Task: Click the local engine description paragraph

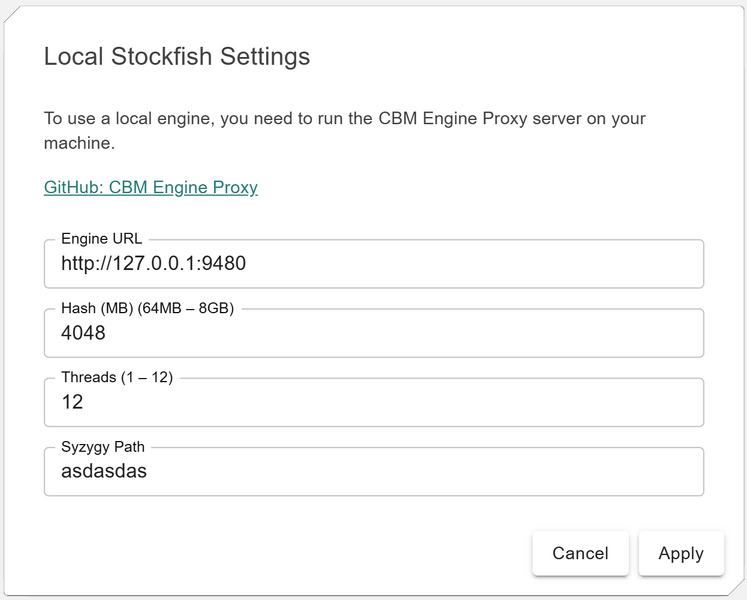Action: click(344, 131)
